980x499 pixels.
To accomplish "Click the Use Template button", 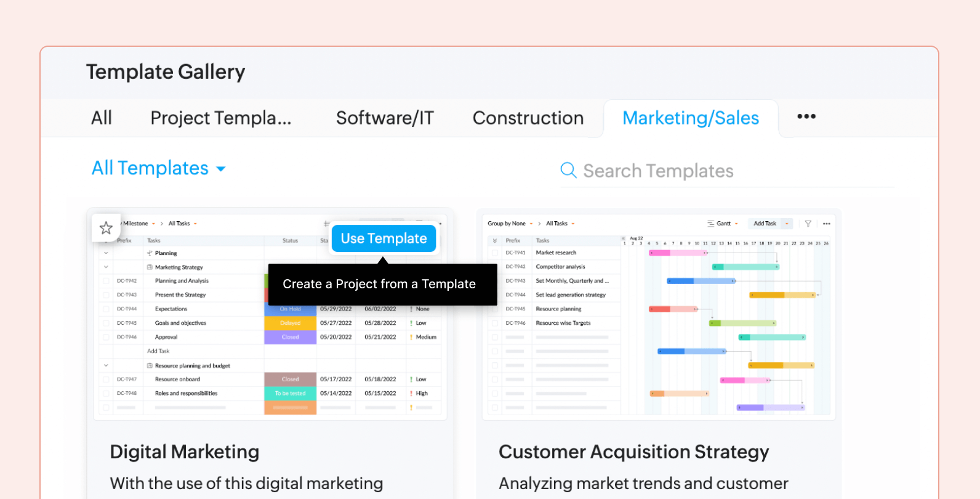I will tap(384, 238).
